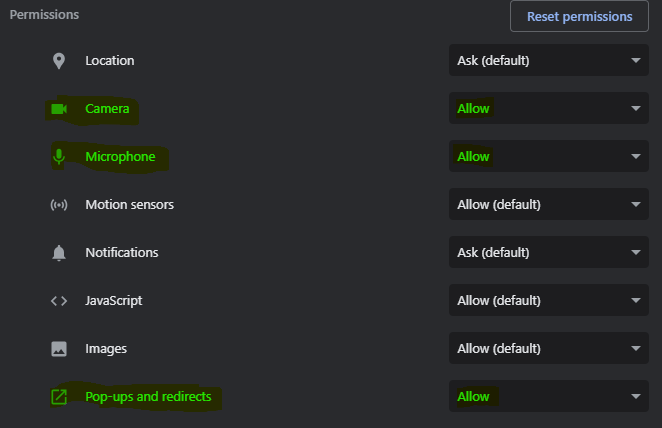Click the JavaScript code brackets icon
Viewport: 662px width, 428px height.
tap(59, 301)
